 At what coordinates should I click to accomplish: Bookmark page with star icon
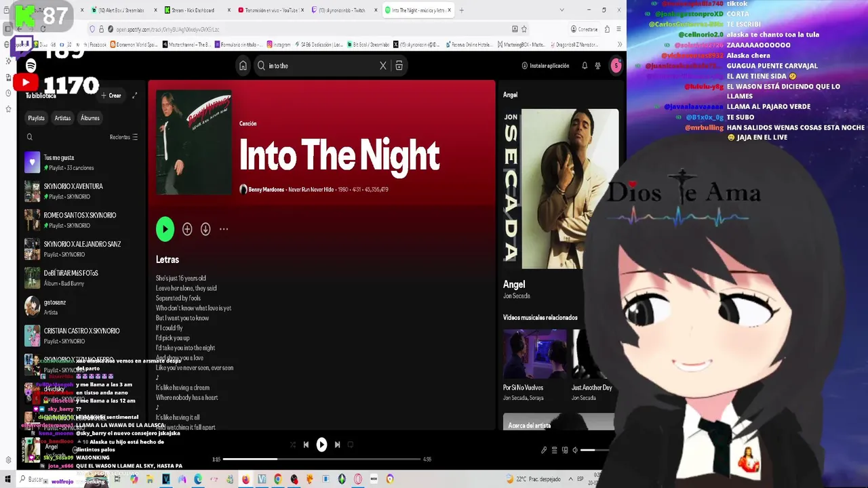click(x=524, y=29)
